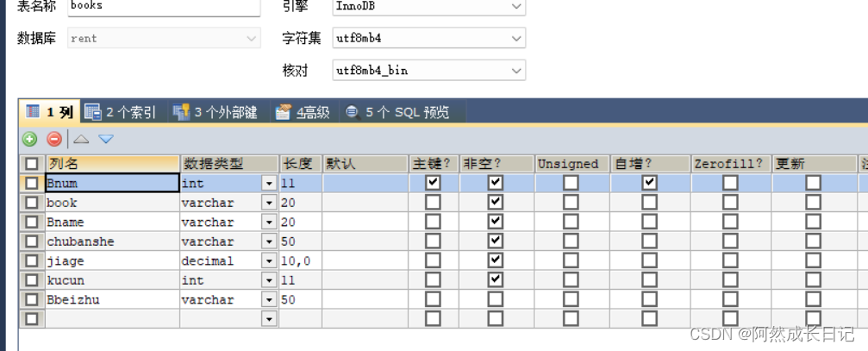Click the Unsigned column header
Screen dimensions: 868x351
(x=571, y=164)
